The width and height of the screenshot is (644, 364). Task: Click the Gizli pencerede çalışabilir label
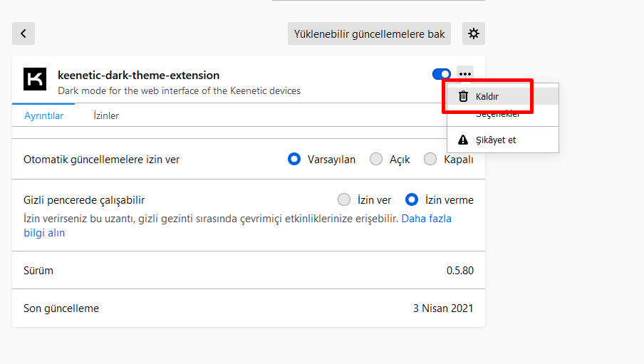[x=84, y=200]
